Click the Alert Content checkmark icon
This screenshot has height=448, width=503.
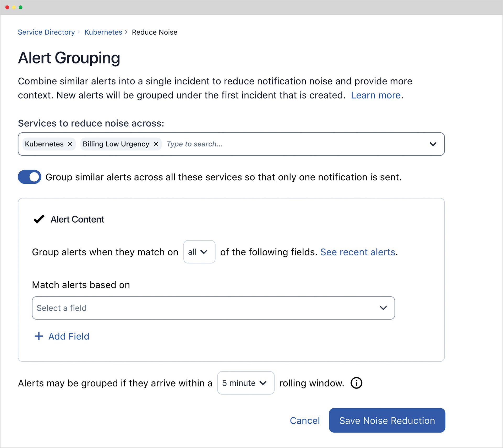click(39, 219)
